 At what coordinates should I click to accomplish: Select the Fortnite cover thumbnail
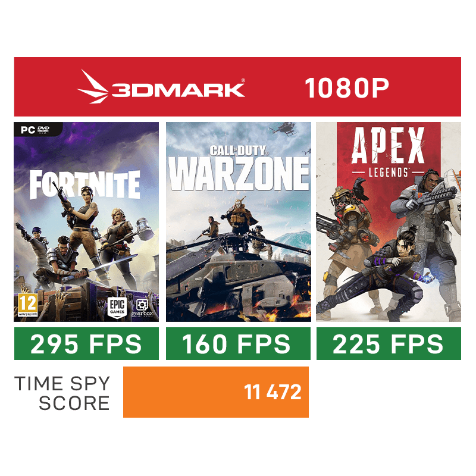coord(86,222)
